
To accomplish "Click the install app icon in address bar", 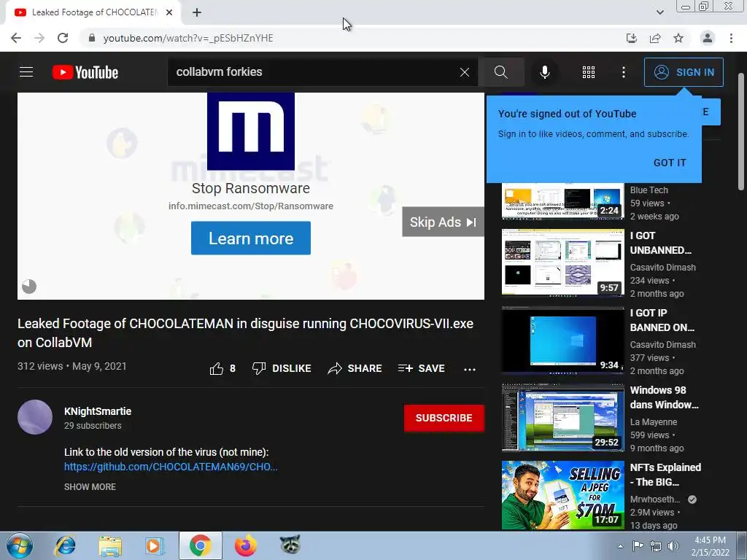I will (632, 38).
